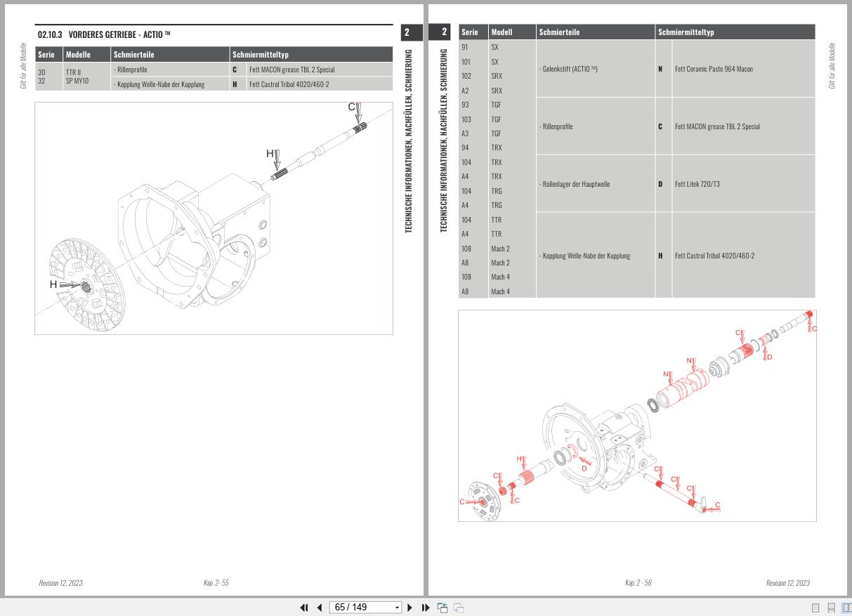The image size is (852, 616).
Task: Click the 'Mach 2' row with Serie 108
Action: click(500, 249)
